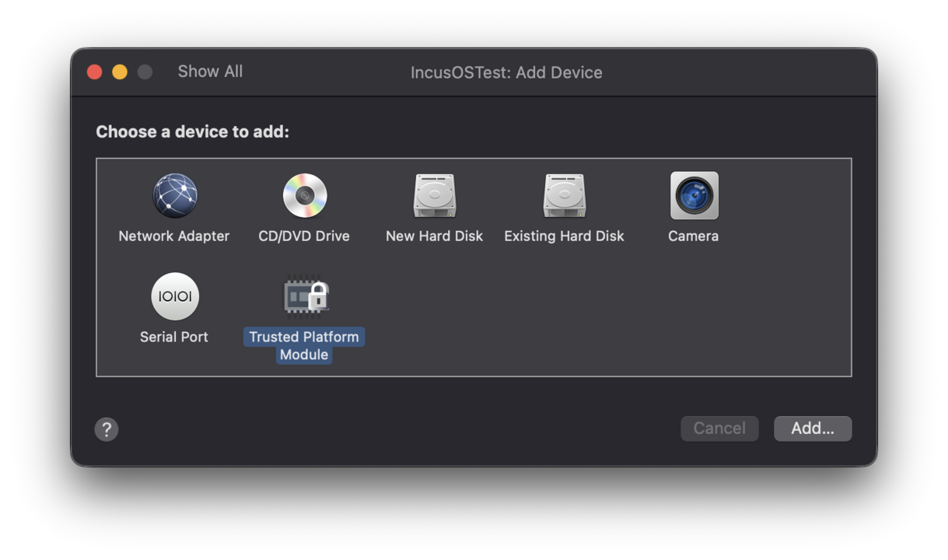
Task: Minimize the window with yellow button
Action: pyautogui.click(x=120, y=72)
